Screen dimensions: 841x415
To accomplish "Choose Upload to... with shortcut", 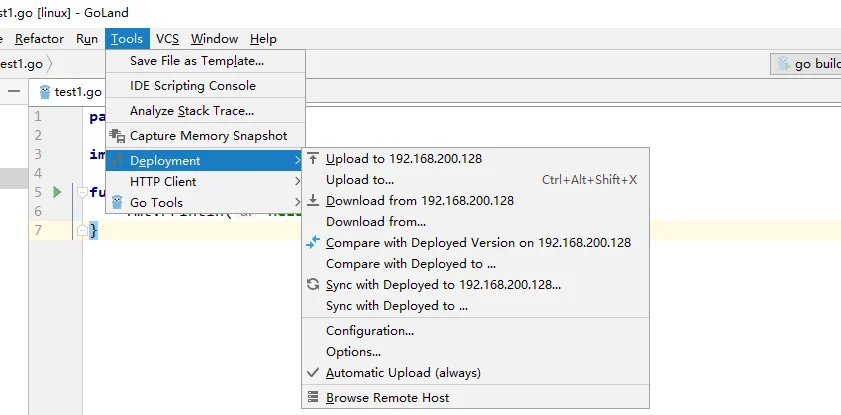I will click(475, 180).
